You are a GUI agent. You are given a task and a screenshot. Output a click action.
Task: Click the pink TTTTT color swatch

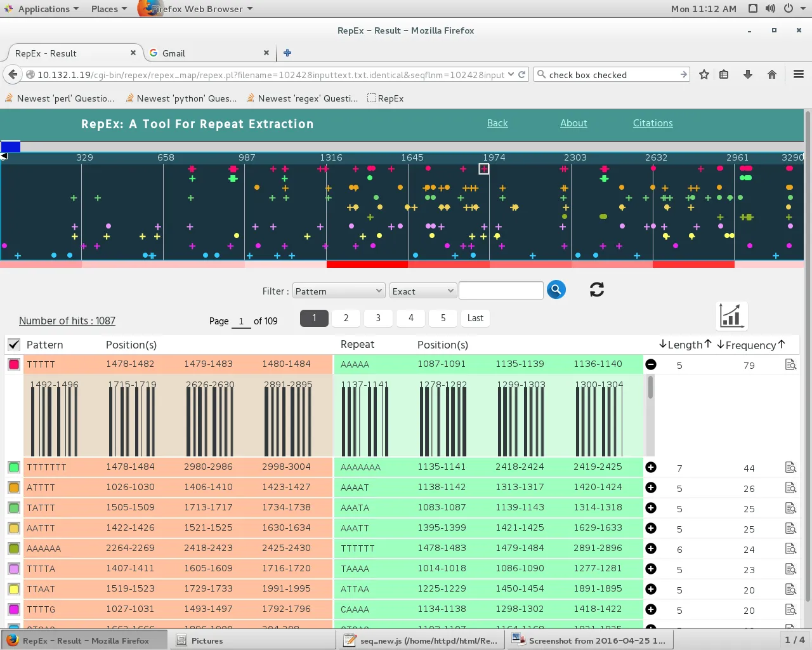click(x=14, y=364)
